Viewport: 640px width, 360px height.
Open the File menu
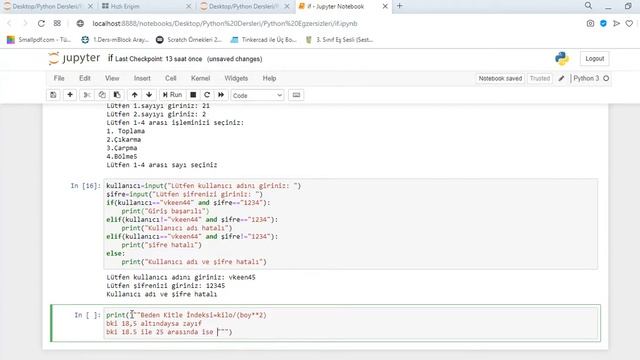coord(59,78)
